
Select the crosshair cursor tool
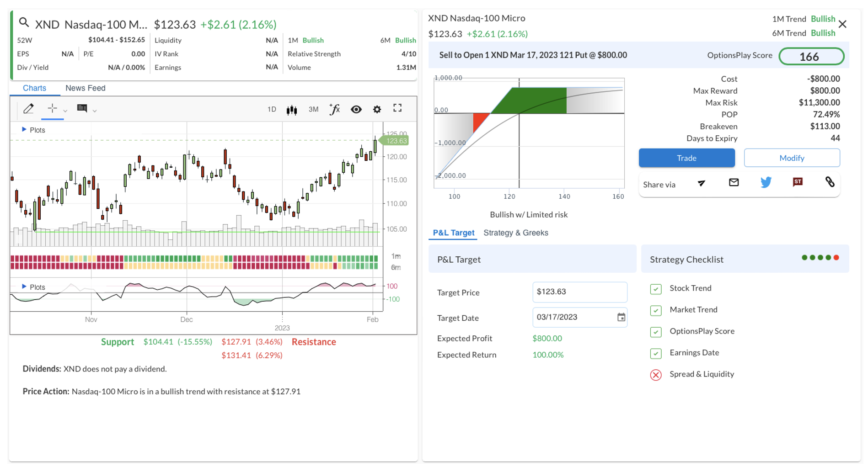click(52, 108)
